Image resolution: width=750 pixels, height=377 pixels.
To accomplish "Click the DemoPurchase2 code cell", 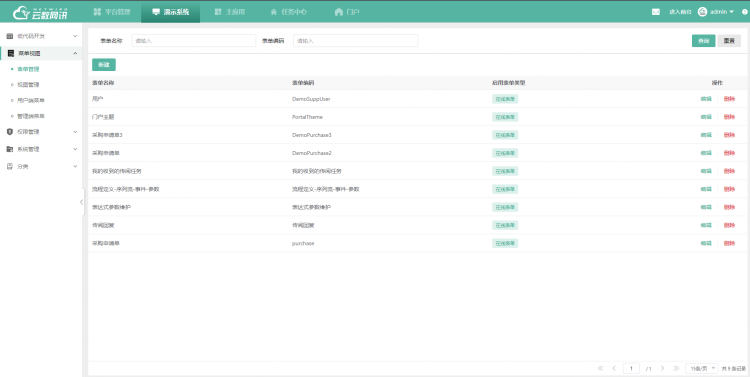I will coord(311,153).
